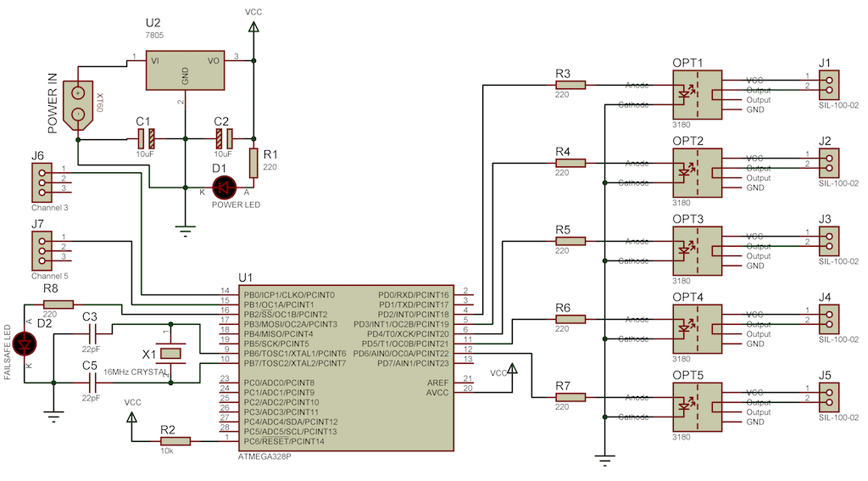Click the PB0/ICP1/CLKO/PCINT0 pin label
Image resolution: width=868 pixels, height=481 pixels.
289,295
